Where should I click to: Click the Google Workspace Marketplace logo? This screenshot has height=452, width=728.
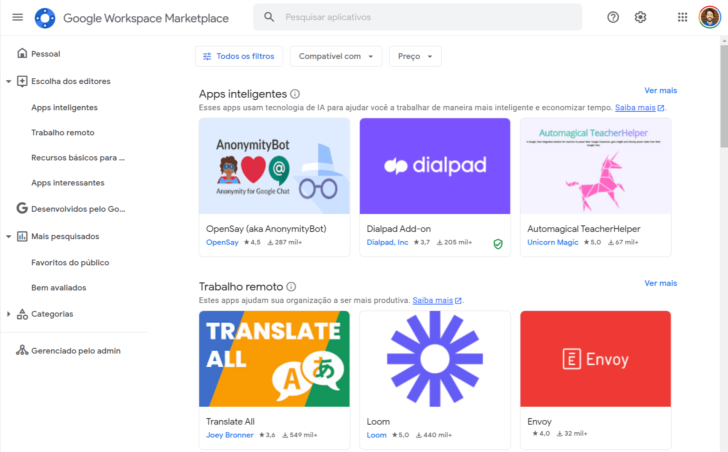[45, 18]
